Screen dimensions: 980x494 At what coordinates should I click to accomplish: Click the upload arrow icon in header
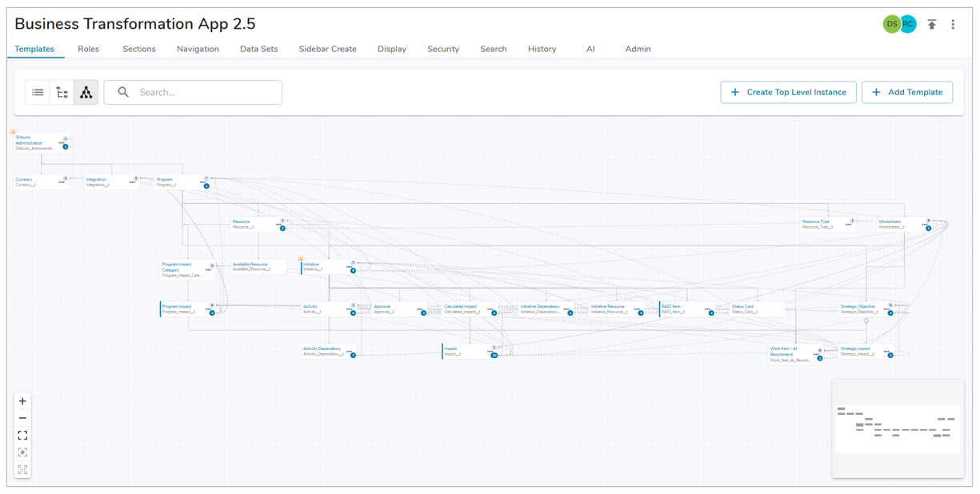[x=931, y=25]
